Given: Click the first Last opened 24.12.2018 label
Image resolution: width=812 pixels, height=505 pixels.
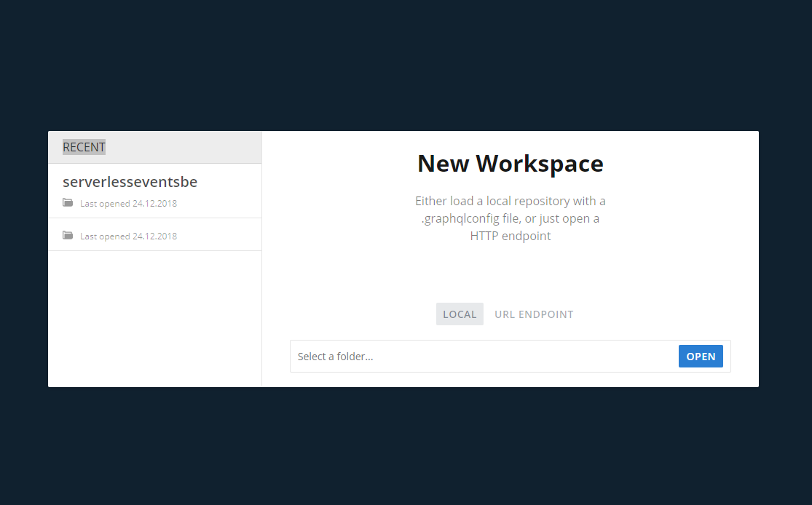Looking at the screenshot, I should [x=128, y=203].
